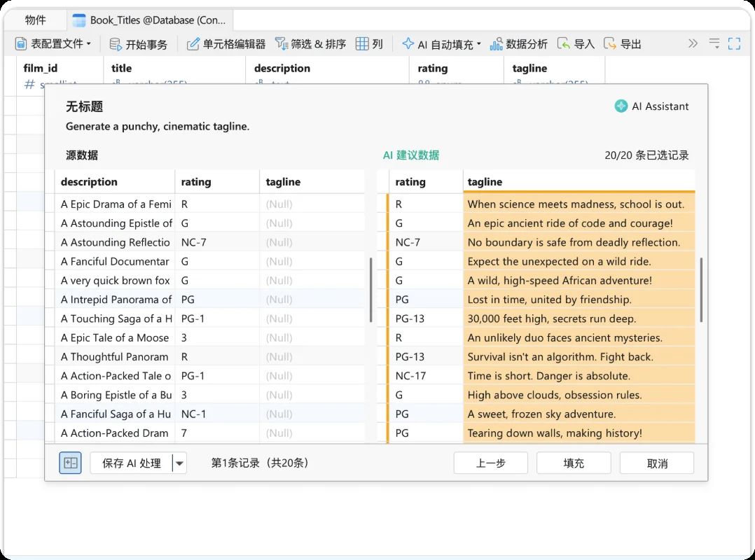Click the 导入 import icon
The width and height of the screenshot is (755, 560).
pyautogui.click(x=563, y=44)
